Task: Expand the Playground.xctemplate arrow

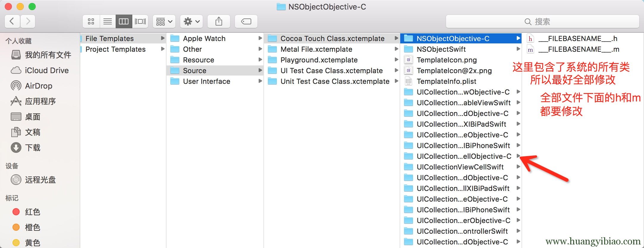Action: pyautogui.click(x=396, y=60)
